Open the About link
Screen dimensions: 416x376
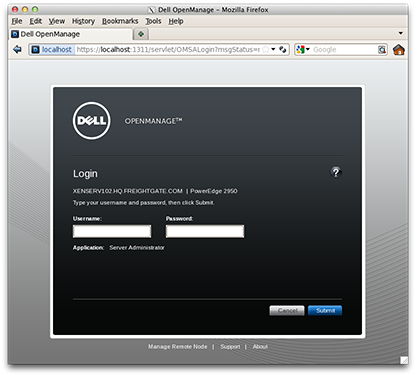(x=260, y=347)
